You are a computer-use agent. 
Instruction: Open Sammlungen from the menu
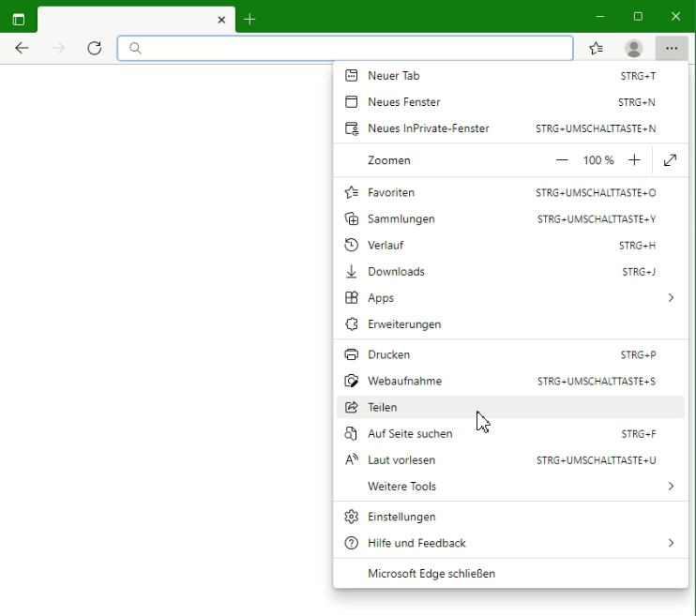coord(510,219)
